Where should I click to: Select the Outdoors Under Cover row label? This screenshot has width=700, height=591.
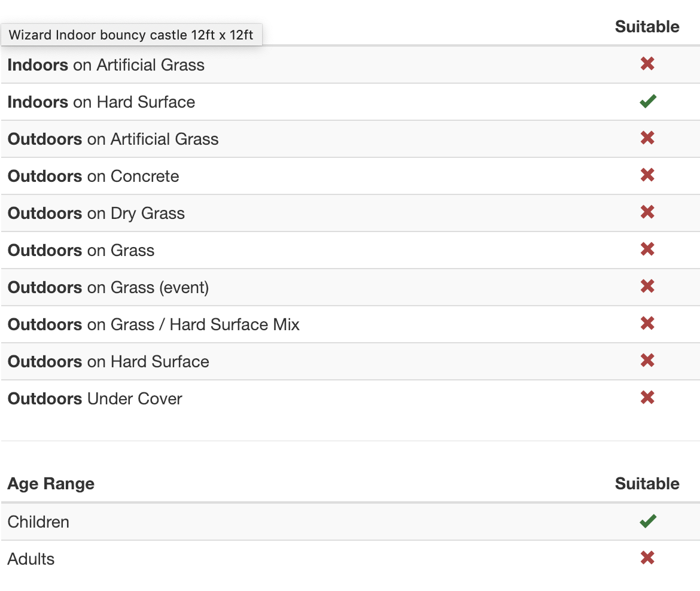pyautogui.click(x=95, y=399)
